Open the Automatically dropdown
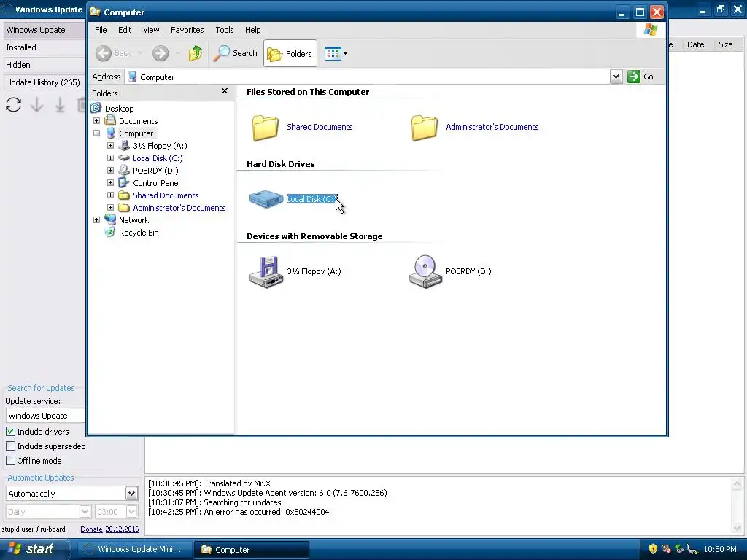 (131, 494)
